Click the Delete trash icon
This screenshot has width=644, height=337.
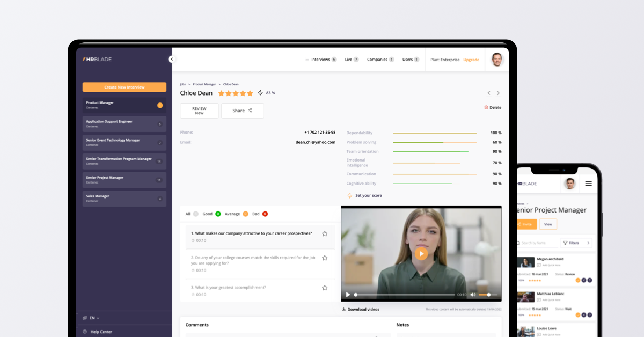click(486, 107)
